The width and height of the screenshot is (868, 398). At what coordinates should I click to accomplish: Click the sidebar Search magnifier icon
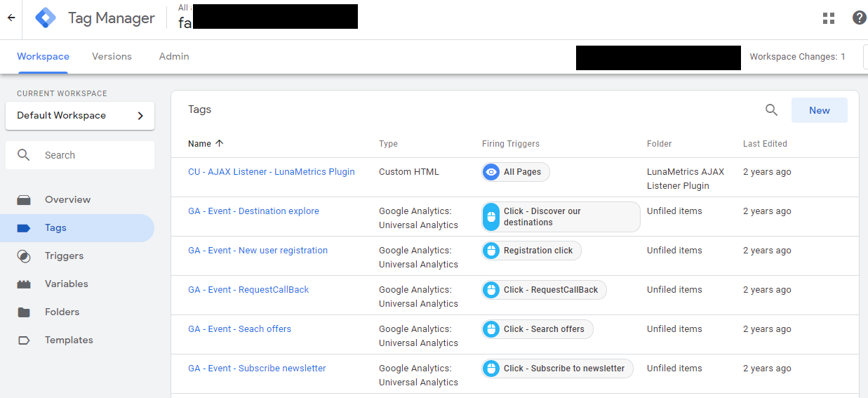pyautogui.click(x=24, y=155)
